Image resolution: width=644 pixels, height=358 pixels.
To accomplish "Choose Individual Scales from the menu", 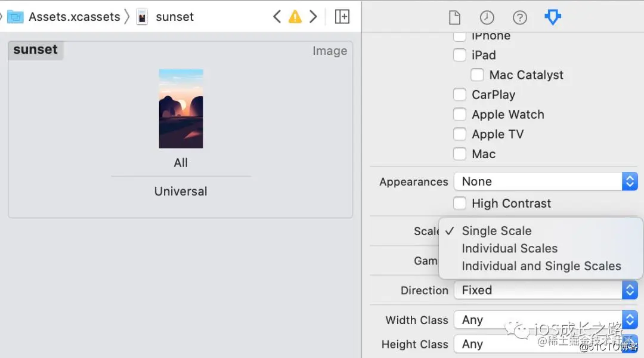I will tap(509, 249).
